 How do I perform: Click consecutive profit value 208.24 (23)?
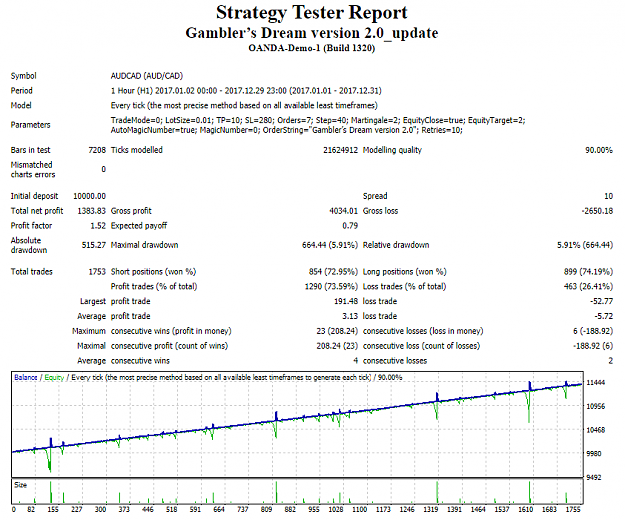(337, 346)
